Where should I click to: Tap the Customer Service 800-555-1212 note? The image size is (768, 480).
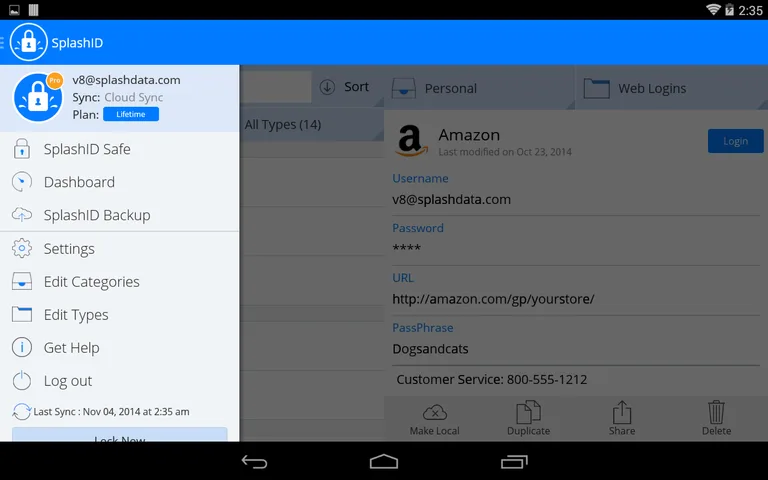coord(492,379)
